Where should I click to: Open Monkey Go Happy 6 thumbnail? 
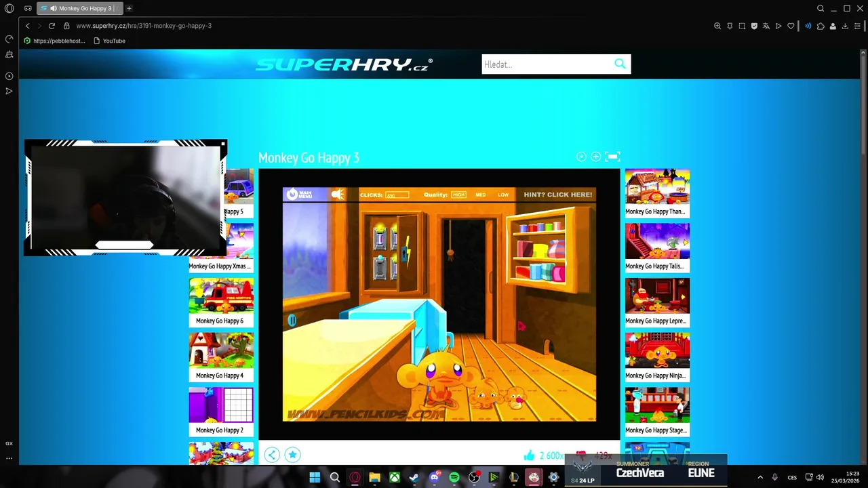pos(221,302)
